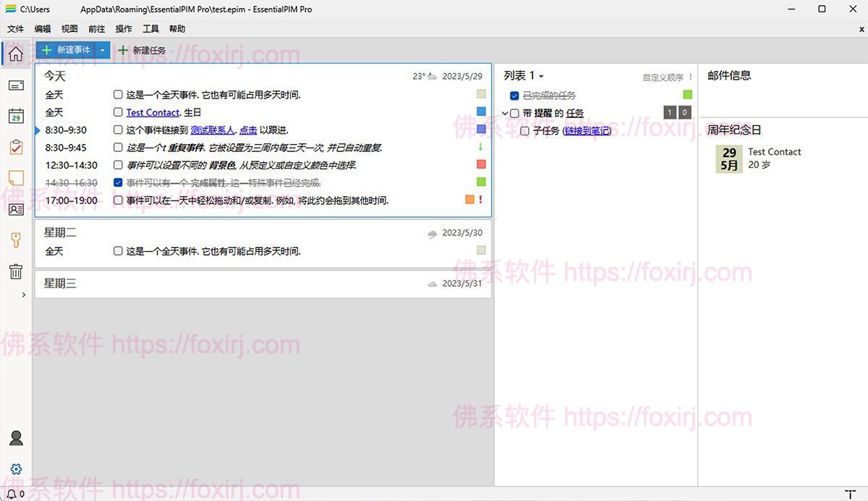The height and width of the screenshot is (501, 868).
Task: Mark the 17:00–19:00 event as completed
Action: point(118,200)
